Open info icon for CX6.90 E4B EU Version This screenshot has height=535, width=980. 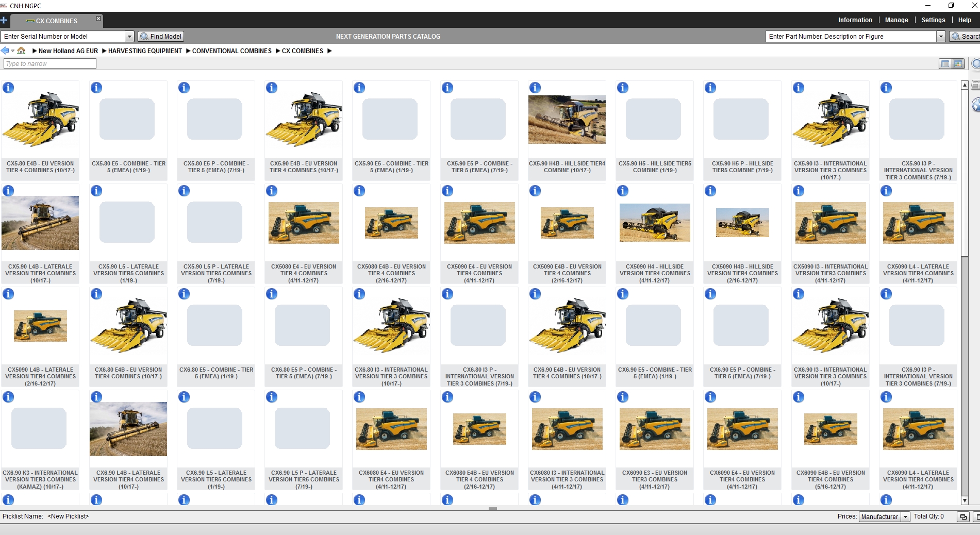coord(535,294)
